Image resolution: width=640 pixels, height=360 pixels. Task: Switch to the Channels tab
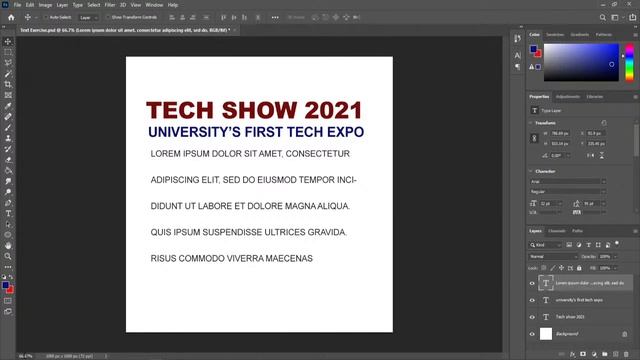(557, 231)
